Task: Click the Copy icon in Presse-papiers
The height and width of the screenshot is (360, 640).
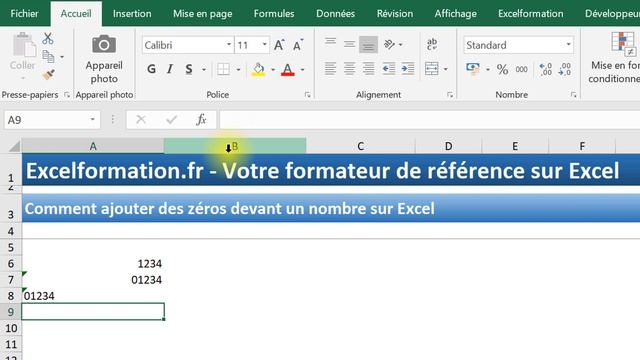Action: tap(48, 57)
